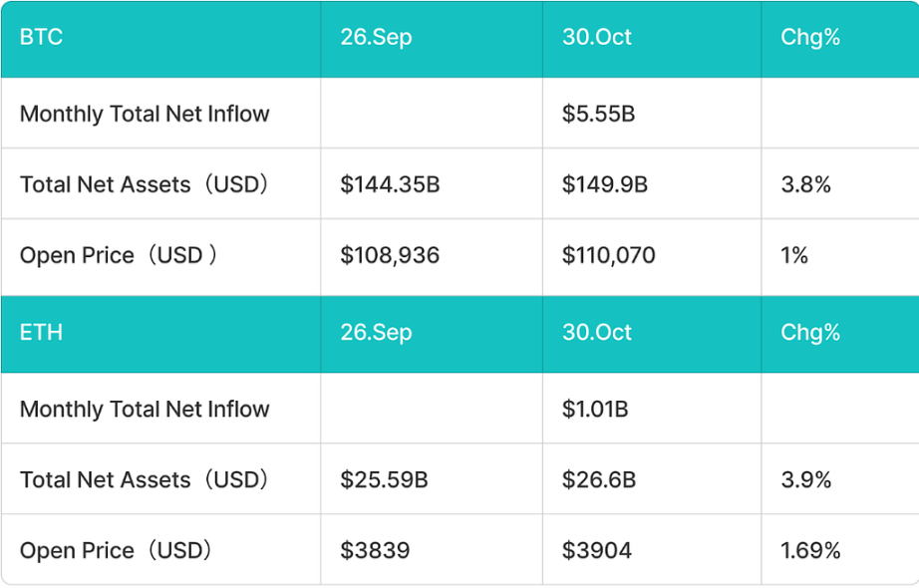The height and width of the screenshot is (588, 919).
Task: Select the $1.01B inflow cell
Action: 595,409
